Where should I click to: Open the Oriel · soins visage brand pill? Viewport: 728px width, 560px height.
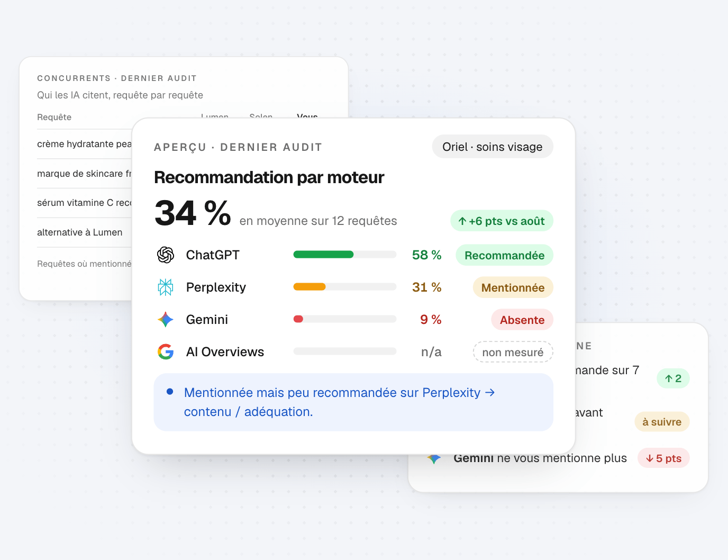coord(493,147)
